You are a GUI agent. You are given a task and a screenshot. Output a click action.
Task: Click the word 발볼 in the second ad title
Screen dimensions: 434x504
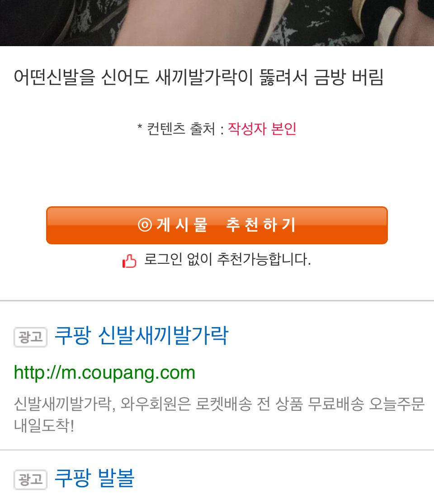[x=116, y=478]
